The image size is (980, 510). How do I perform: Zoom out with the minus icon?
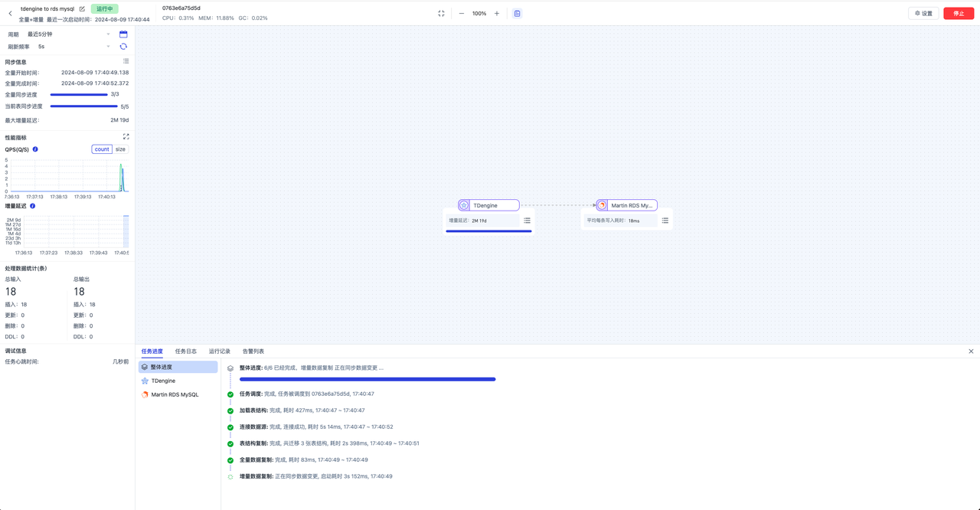(462, 14)
